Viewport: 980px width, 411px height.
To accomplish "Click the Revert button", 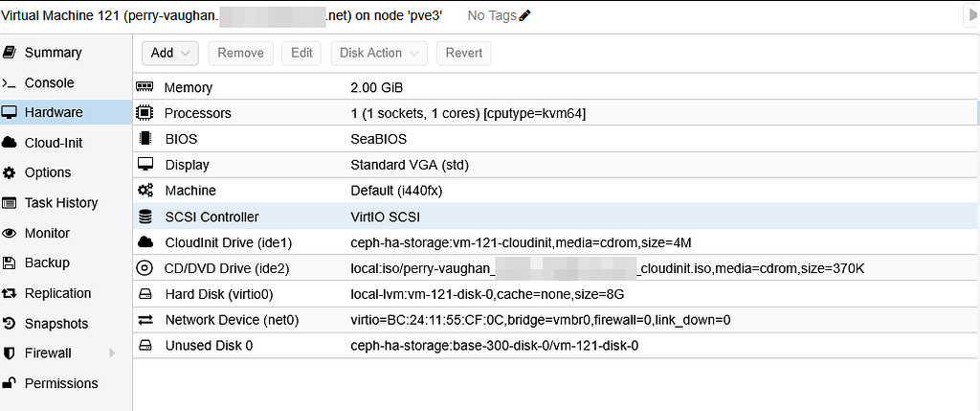I will (464, 53).
